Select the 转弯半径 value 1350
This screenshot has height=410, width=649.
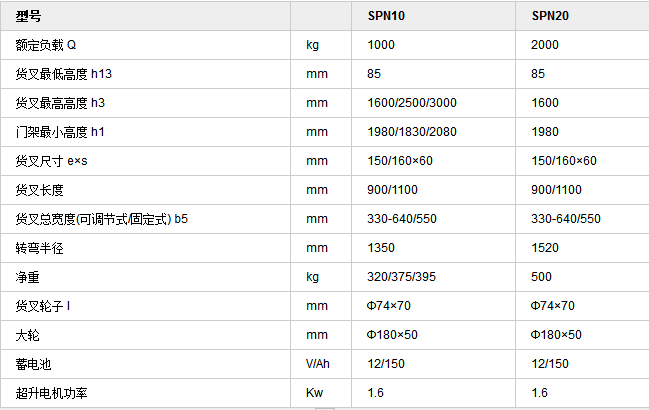(381, 247)
